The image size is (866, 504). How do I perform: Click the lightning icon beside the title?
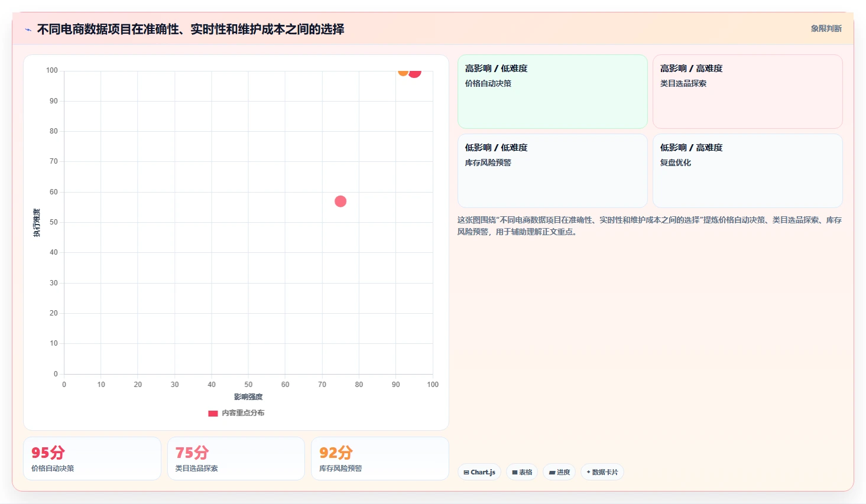(x=28, y=30)
